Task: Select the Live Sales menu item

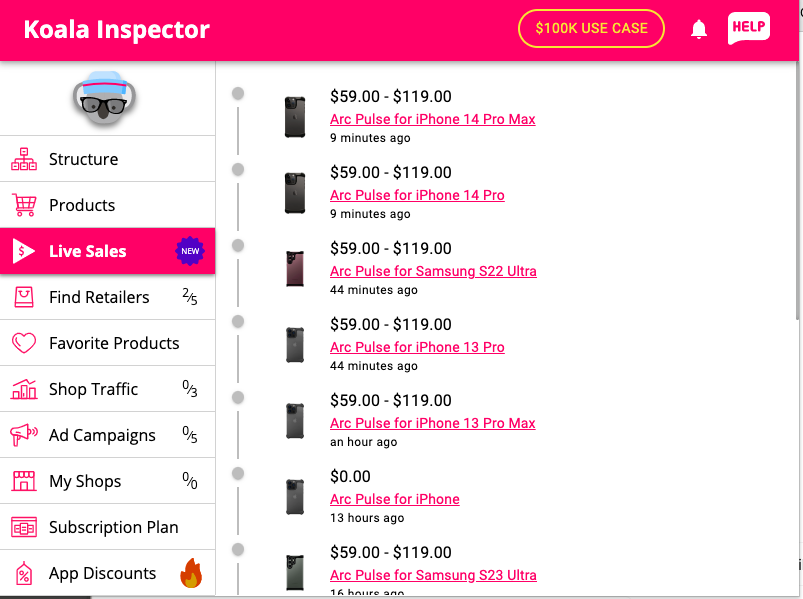Action: (x=108, y=251)
